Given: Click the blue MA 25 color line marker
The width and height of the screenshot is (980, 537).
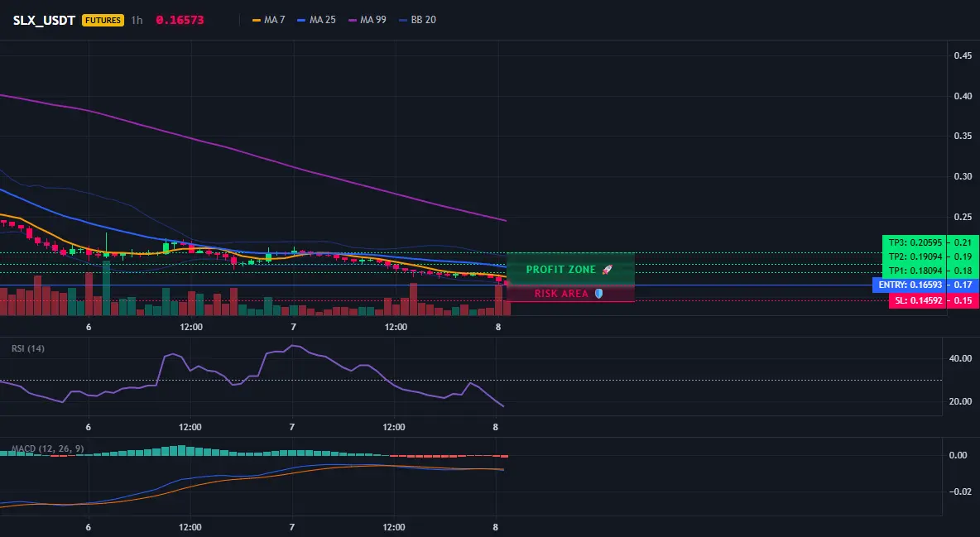Looking at the screenshot, I should pos(301,21).
